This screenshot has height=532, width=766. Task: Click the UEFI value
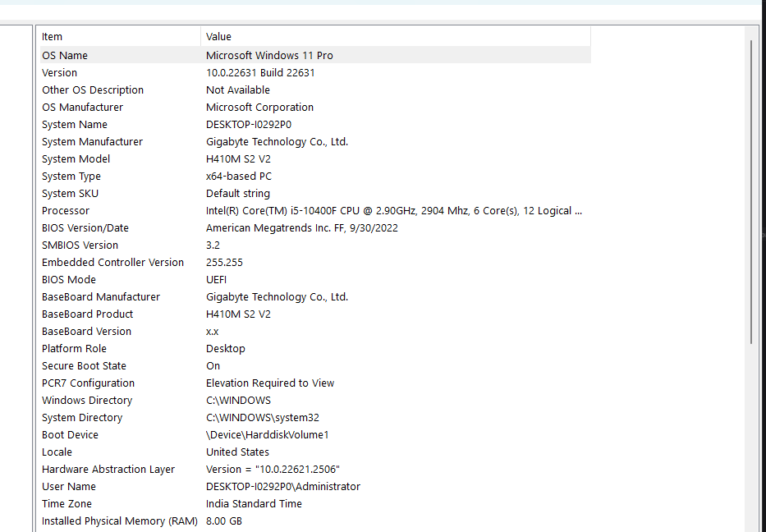[217, 280]
